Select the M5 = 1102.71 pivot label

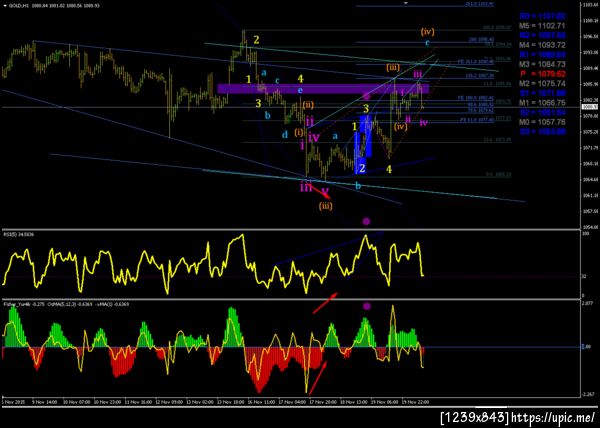point(542,26)
